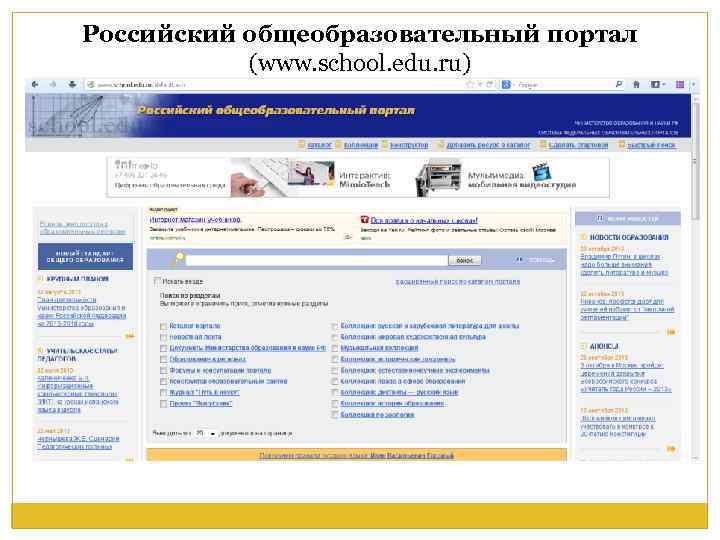Click the yellow folder icon next to коллекции
Screen dimensions: 720x540
[338, 145]
